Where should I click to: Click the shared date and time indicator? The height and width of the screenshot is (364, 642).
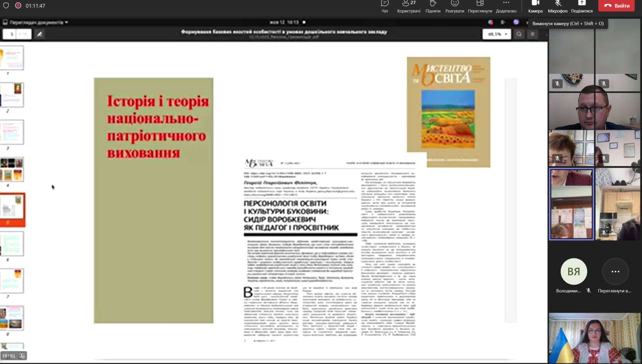click(x=285, y=22)
